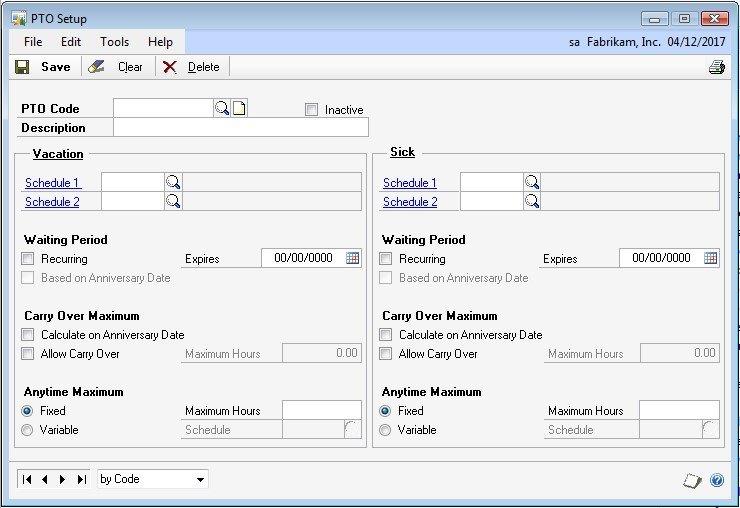Click the sa user ID in header
Image resolution: width=740 pixels, height=508 pixels.
tap(574, 42)
